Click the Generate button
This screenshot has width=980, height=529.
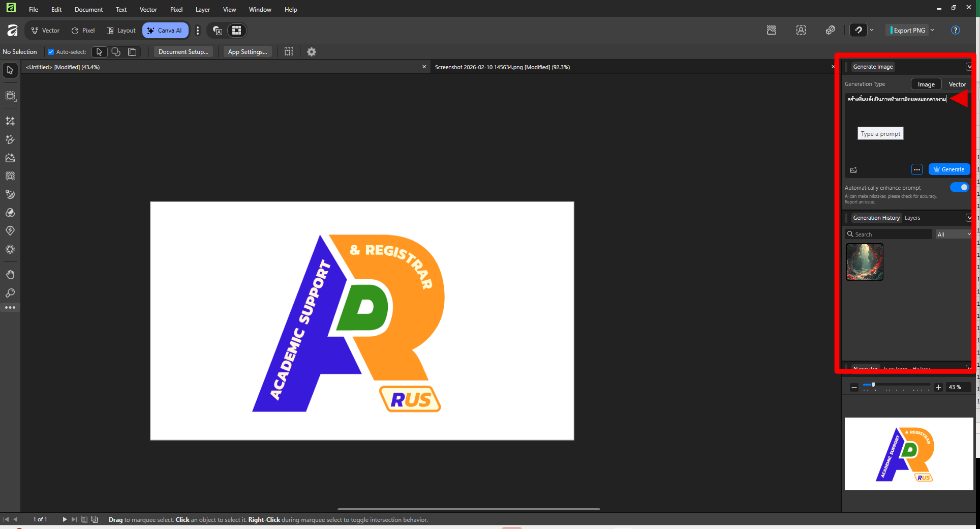tap(949, 169)
